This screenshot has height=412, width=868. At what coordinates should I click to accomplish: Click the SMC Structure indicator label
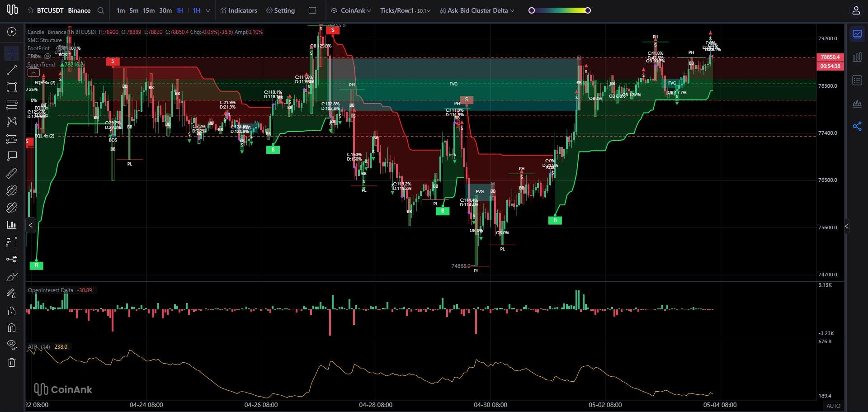pyautogui.click(x=44, y=40)
